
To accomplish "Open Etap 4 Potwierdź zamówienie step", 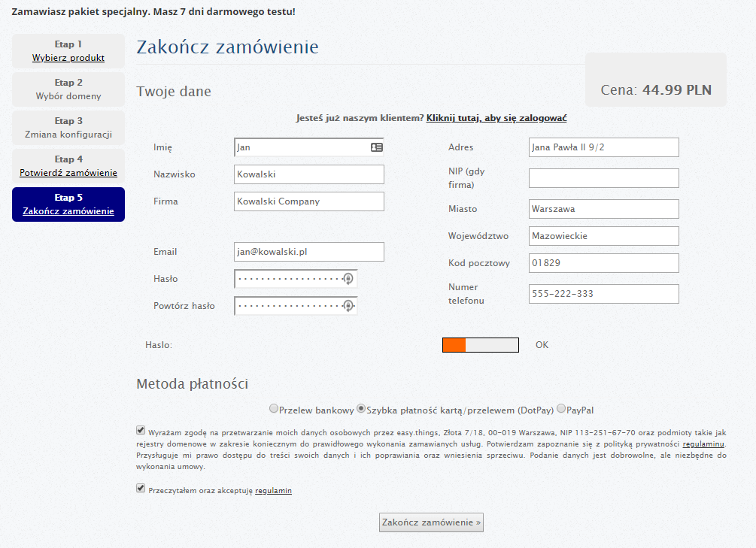I will pos(68,173).
